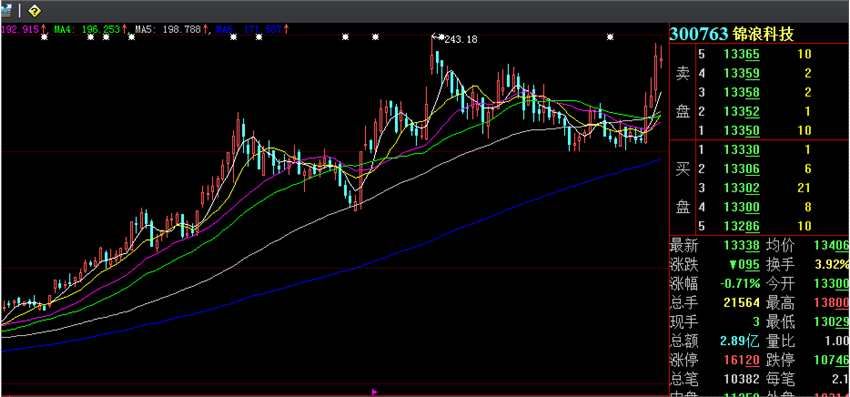Screen dimensions: 850x397
Task: Click the blue toolbar icon beside the help icon
Action: [x=5, y=10]
